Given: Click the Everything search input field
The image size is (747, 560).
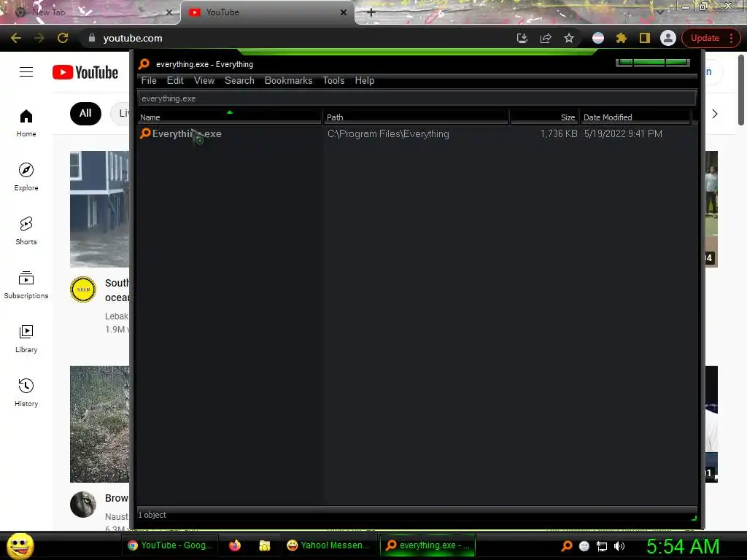Looking at the screenshot, I should pyautogui.click(x=417, y=98).
